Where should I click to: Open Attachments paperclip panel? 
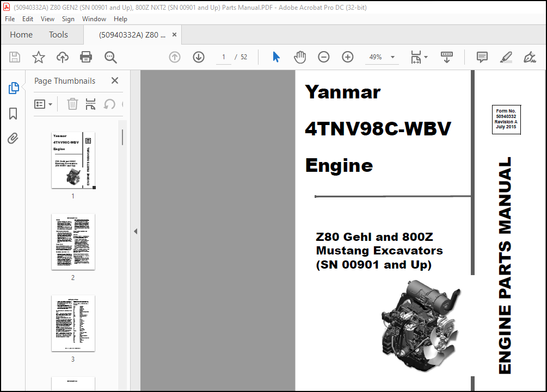pos(13,138)
